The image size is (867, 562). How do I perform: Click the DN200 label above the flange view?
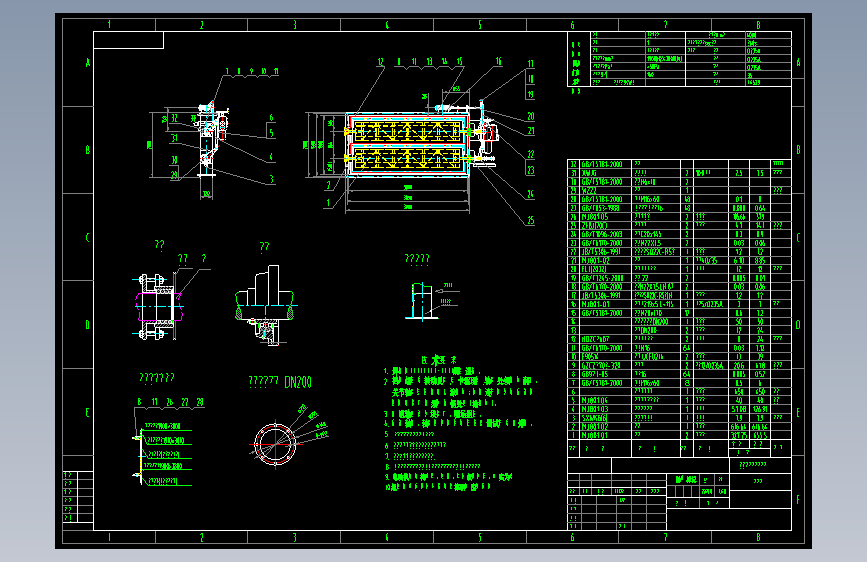point(298,382)
